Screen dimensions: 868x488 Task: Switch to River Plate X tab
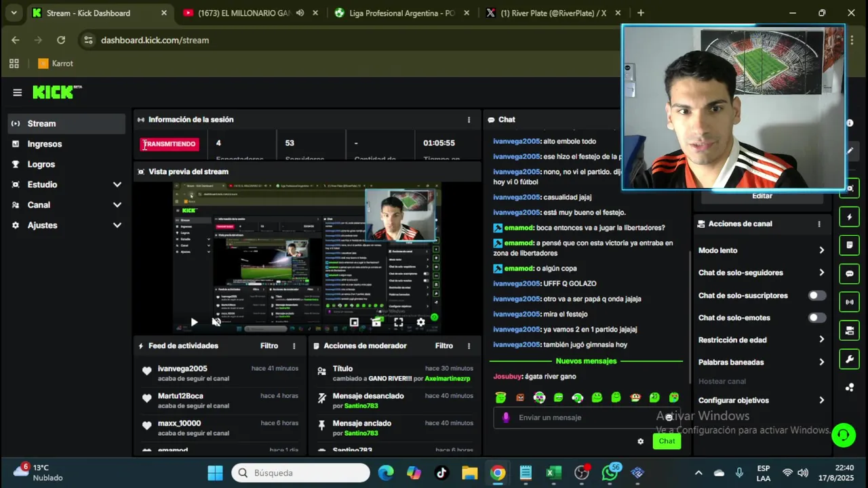(x=553, y=13)
